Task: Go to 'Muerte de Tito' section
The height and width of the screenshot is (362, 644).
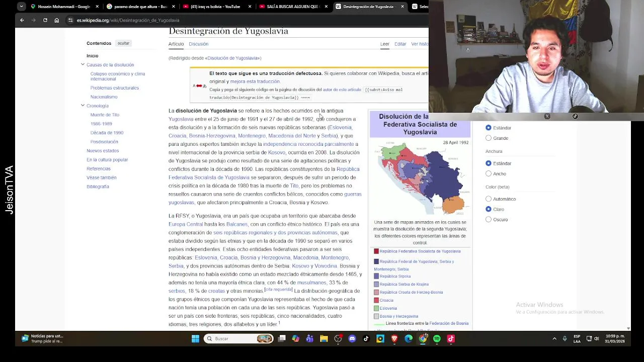Action: [x=105, y=115]
